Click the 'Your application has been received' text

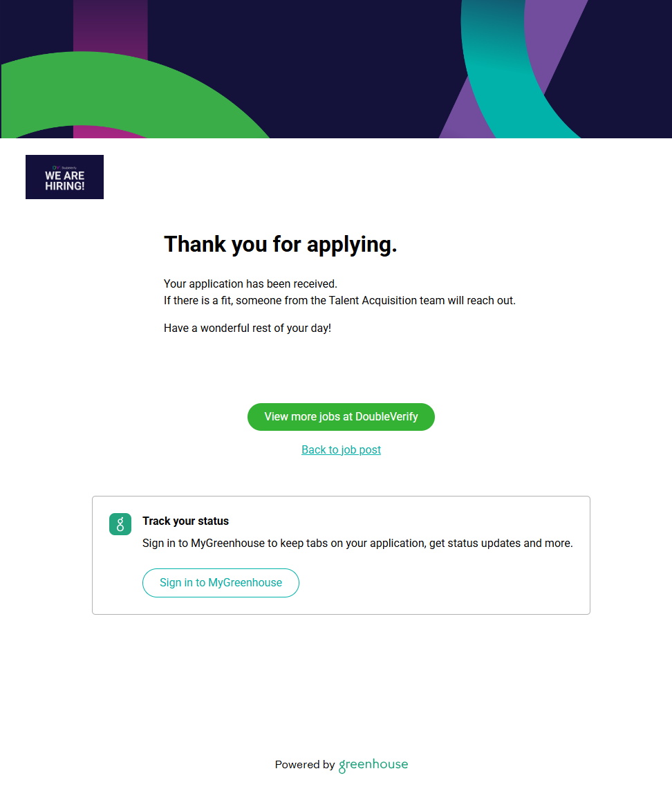pyautogui.click(x=250, y=284)
